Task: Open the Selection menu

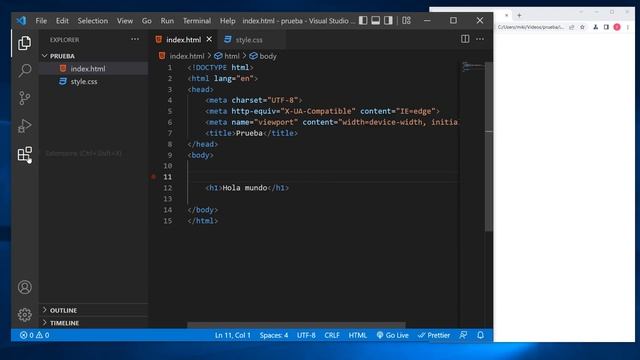Action: (93, 21)
